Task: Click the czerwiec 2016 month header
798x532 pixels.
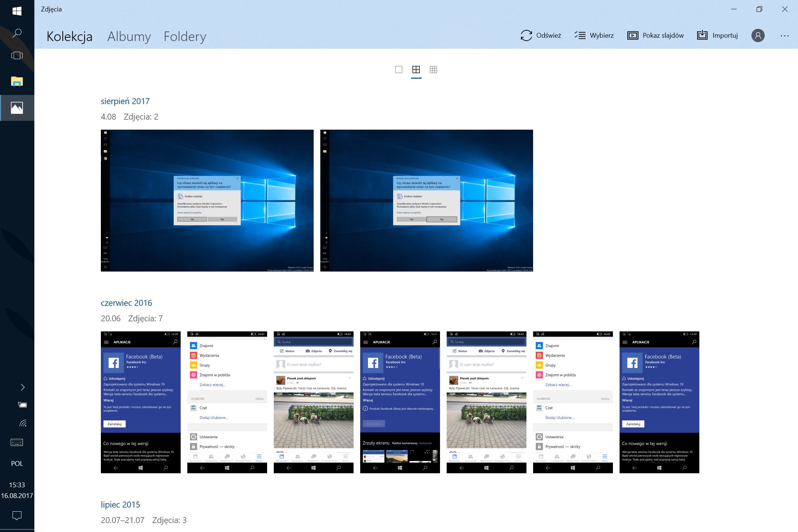Action: 126,303
